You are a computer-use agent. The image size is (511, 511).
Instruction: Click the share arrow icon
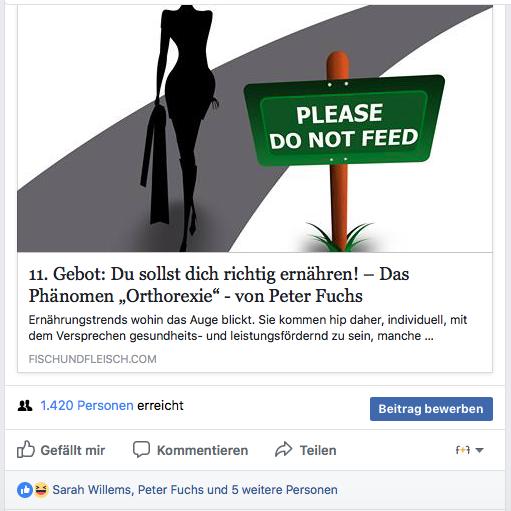(284, 449)
